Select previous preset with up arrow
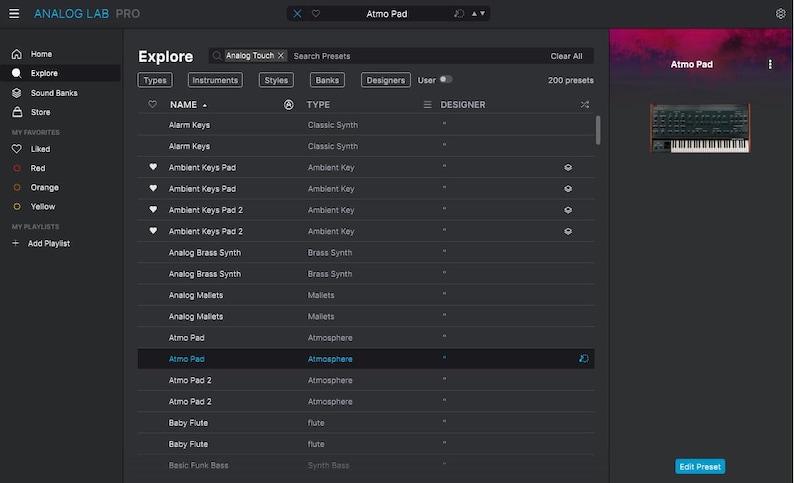The width and height of the screenshot is (794, 483). pos(474,14)
